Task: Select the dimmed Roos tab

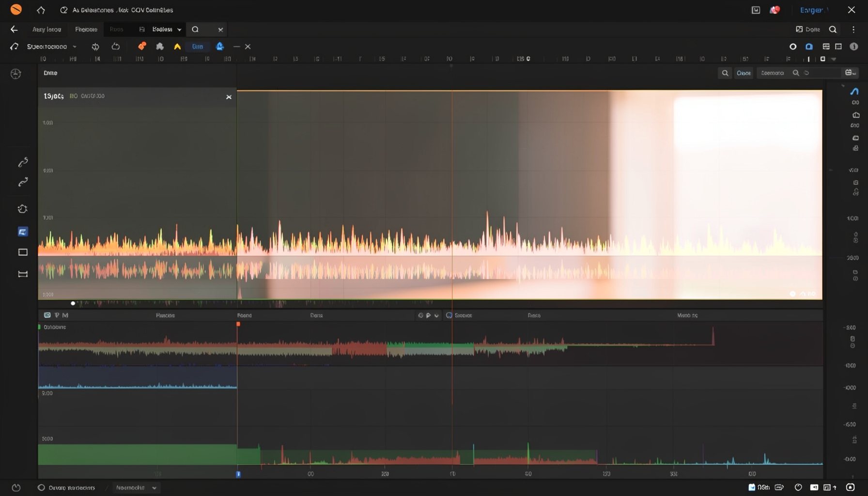Action: point(116,30)
